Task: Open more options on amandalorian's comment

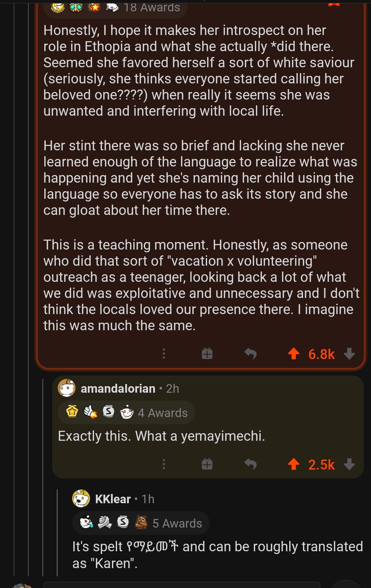Action: point(164,464)
